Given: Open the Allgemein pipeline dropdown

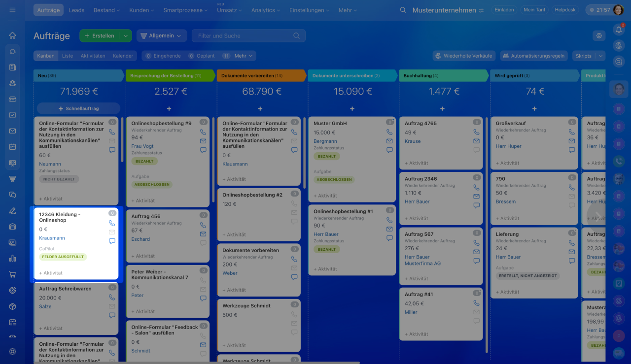Looking at the screenshot, I should [x=162, y=35].
